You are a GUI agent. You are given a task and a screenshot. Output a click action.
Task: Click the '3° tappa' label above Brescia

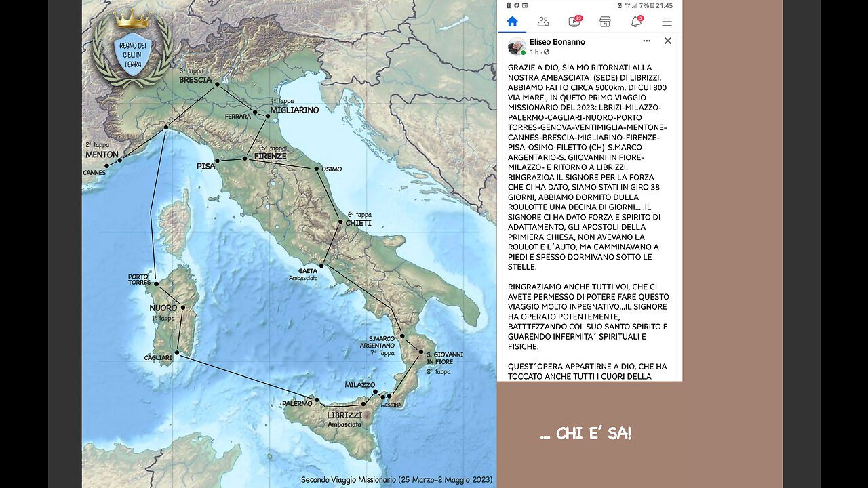(x=191, y=70)
